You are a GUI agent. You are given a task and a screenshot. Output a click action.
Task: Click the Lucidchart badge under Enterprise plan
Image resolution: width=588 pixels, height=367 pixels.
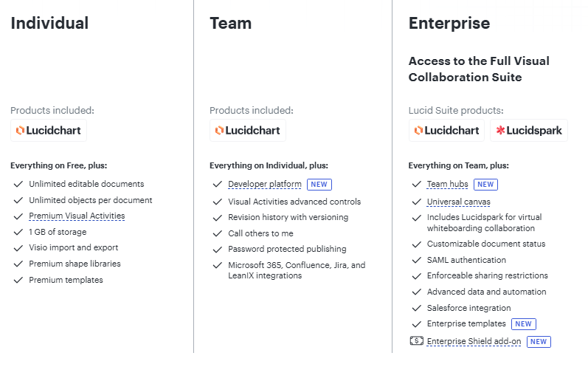(x=446, y=130)
